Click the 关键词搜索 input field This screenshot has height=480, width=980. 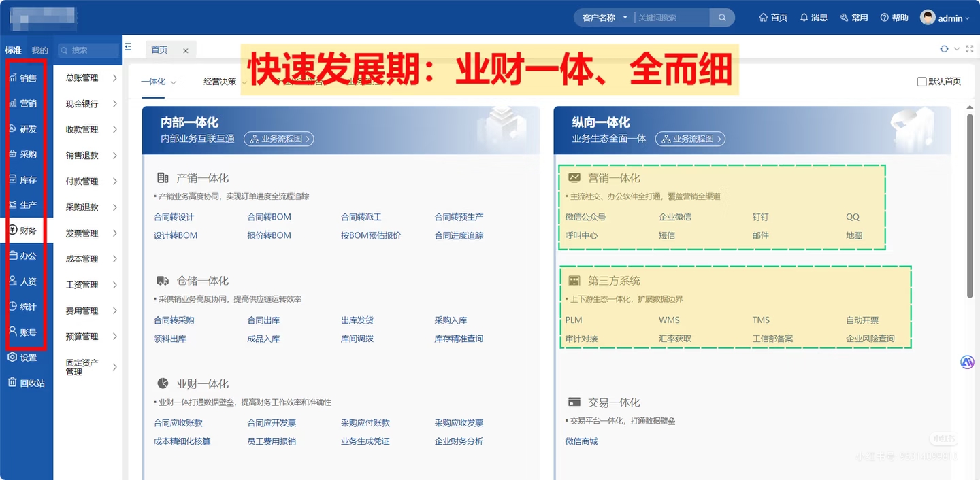point(672,18)
